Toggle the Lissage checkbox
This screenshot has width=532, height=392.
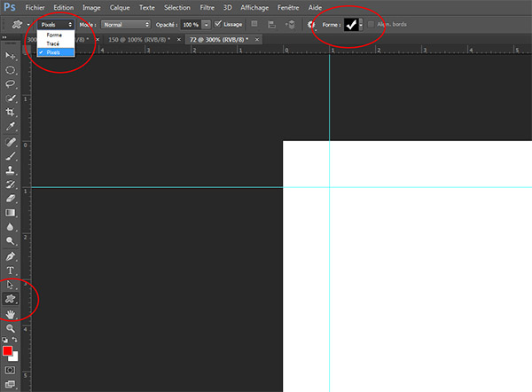pyautogui.click(x=218, y=24)
